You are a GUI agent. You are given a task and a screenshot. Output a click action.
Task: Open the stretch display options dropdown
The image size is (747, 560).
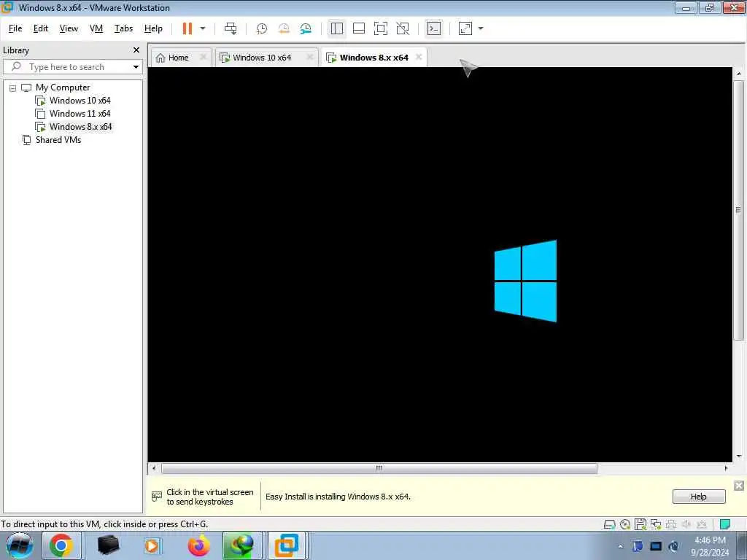[481, 28]
